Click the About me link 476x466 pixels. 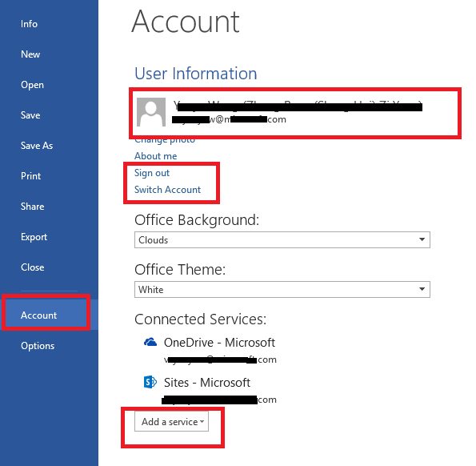tap(155, 156)
